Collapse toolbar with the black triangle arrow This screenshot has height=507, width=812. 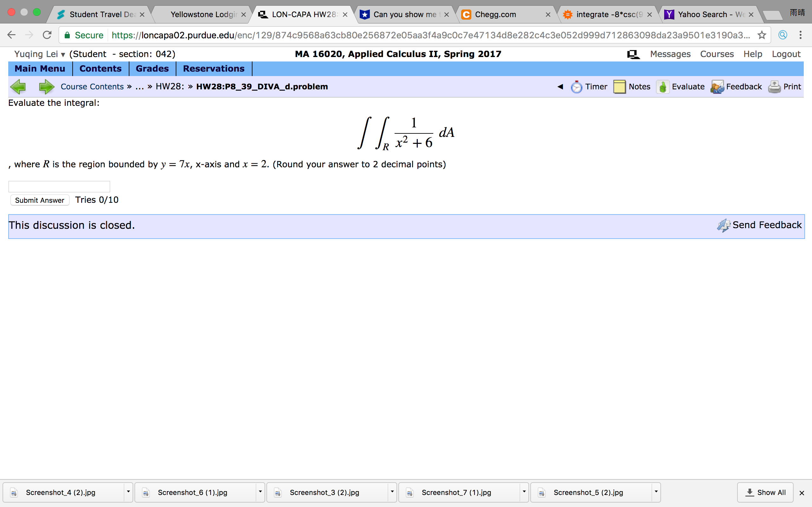tap(560, 87)
